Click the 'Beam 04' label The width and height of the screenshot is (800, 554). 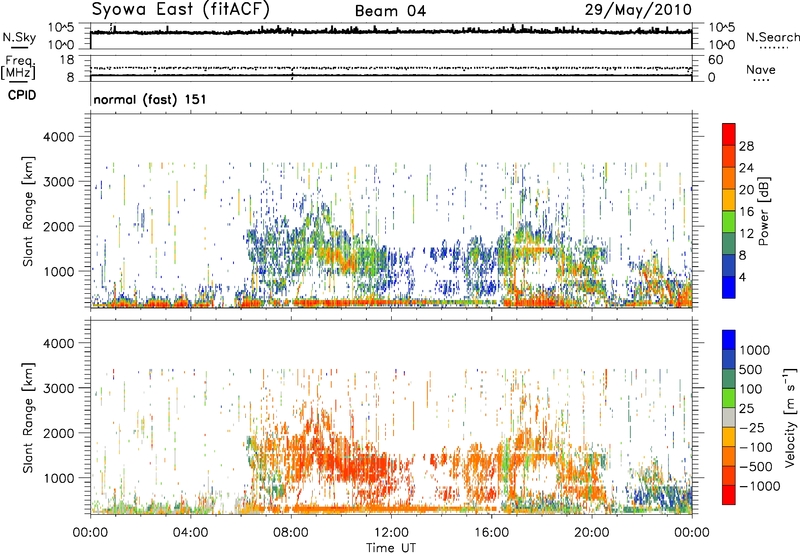pos(390,11)
